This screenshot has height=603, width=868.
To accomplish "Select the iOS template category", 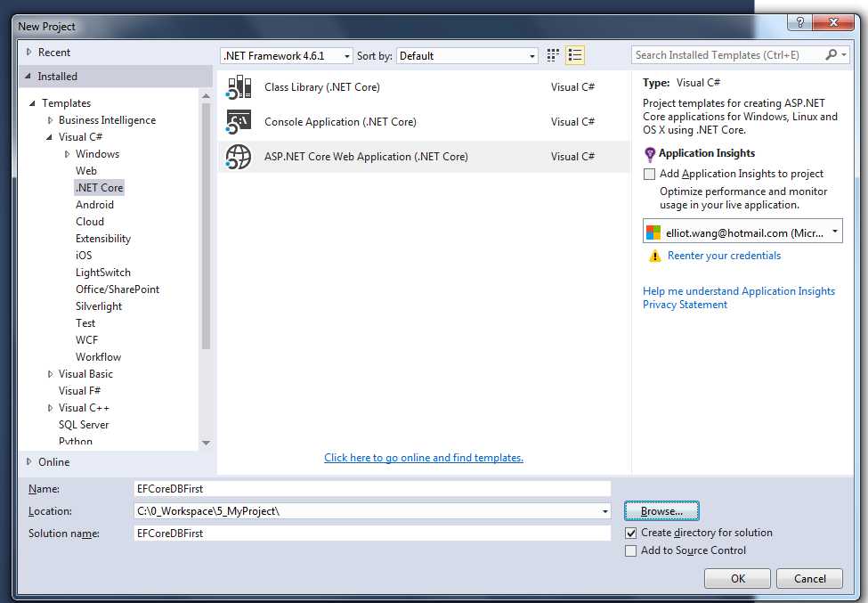I will click(x=84, y=256).
